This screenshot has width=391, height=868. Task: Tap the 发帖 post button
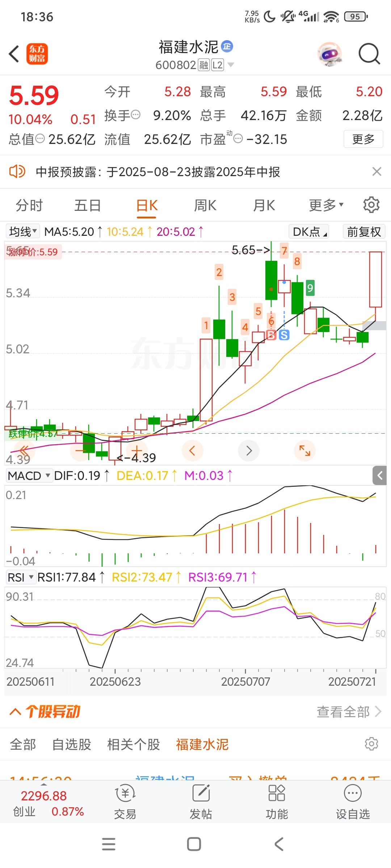(x=201, y=802)
